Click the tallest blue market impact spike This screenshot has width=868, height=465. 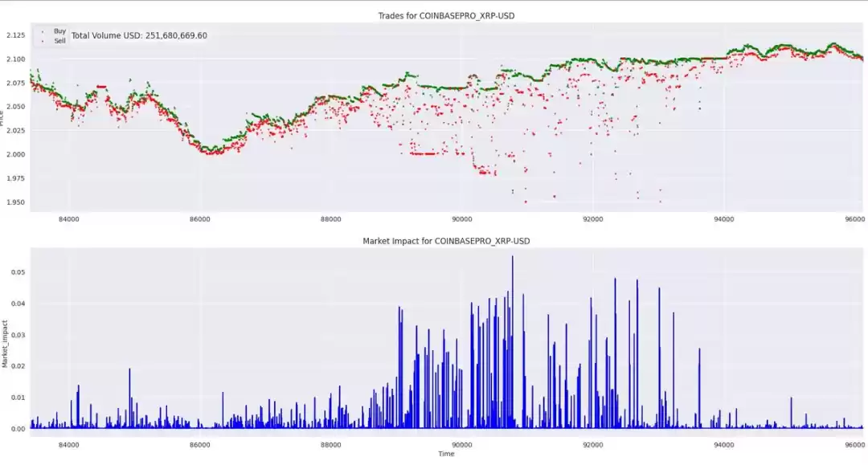tap(512, 257)
